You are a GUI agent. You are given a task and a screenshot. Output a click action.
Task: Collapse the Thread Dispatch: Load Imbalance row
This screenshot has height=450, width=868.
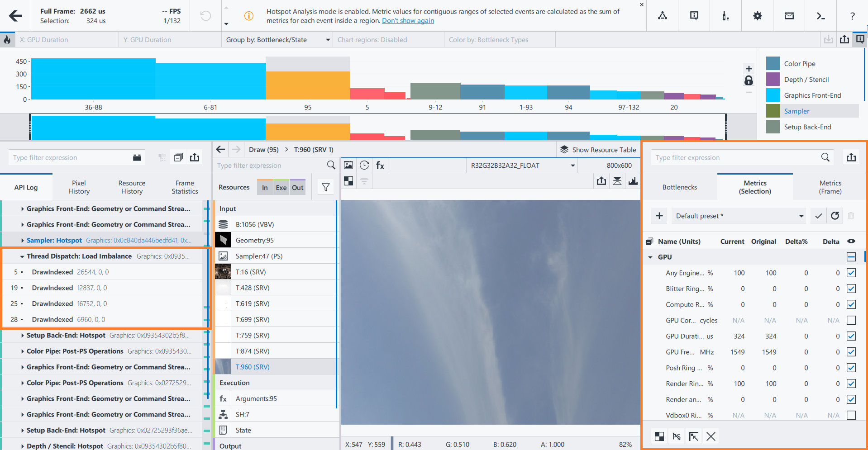22,256
